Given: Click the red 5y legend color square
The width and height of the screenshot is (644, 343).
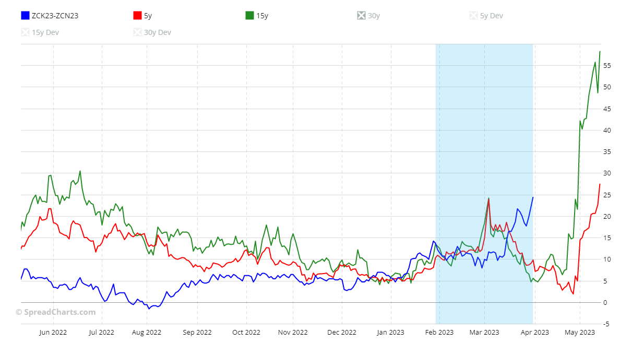Looking at the screenshot, I should tap(137, 16).
